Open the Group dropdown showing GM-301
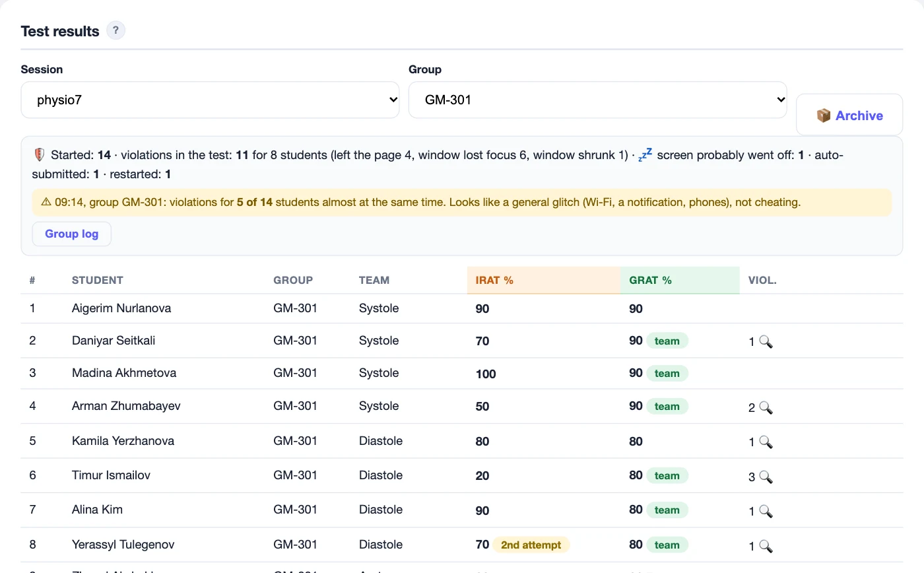This screenshot has height=573, width=924. [x=598, y=100]
